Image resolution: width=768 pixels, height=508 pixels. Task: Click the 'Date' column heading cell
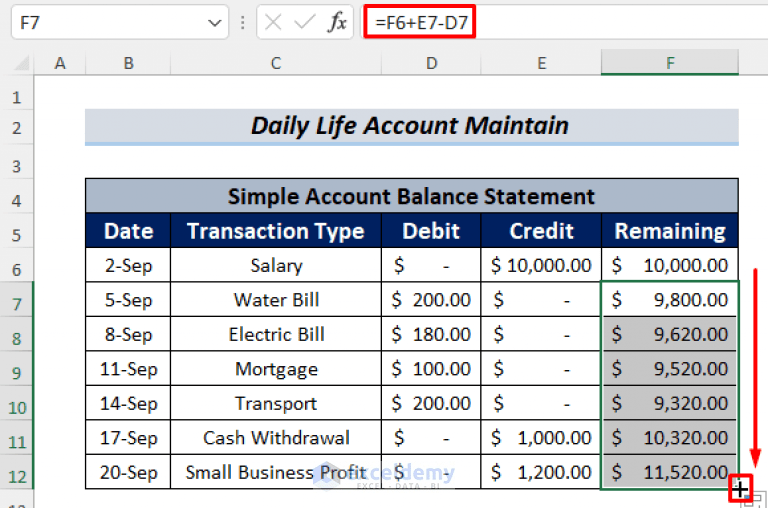(x=128, y=230)
